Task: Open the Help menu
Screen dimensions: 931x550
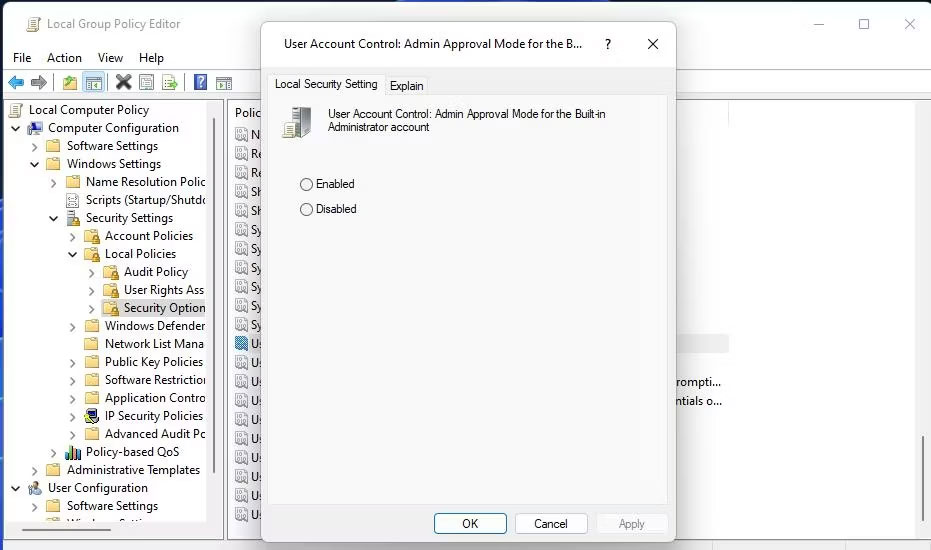Action: (x=151, y=58)
